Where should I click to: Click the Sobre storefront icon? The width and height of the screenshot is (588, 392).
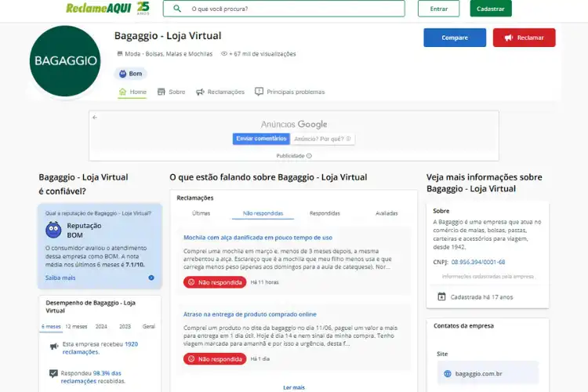[x=162, y=92]
